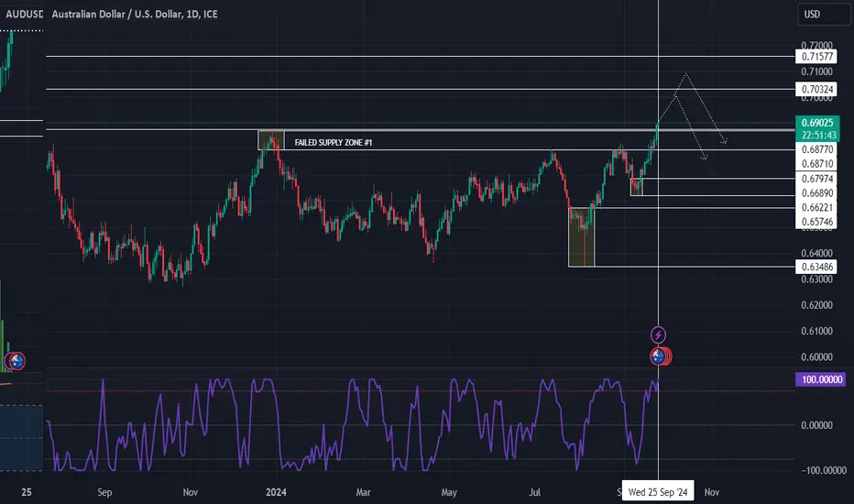Screen dimensions: 854x504
Task: Click the -100.00000 indicator scale value
Action: [824, 470]
